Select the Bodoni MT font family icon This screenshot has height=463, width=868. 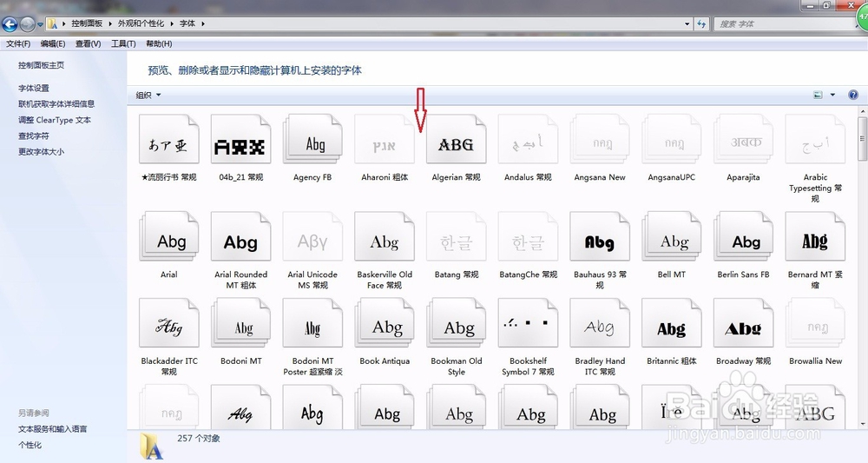click(240, 323)
